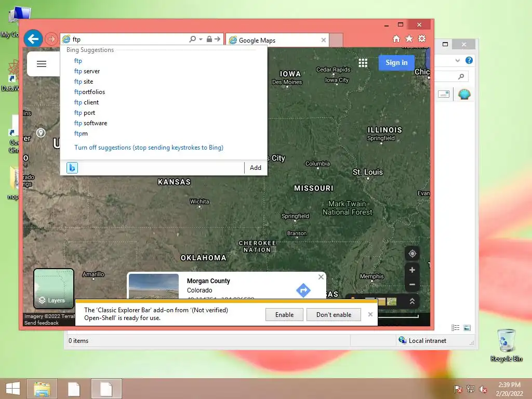
Task: Open the Windows Start button
Action: pos(13,389)
